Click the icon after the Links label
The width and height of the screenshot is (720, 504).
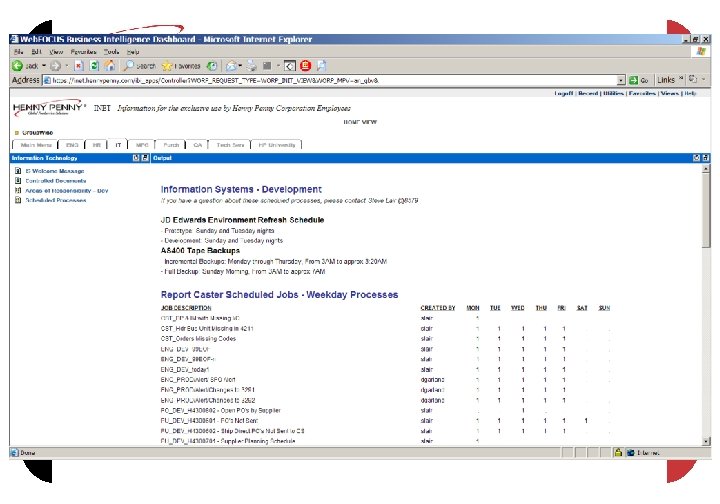coord(693,79)
